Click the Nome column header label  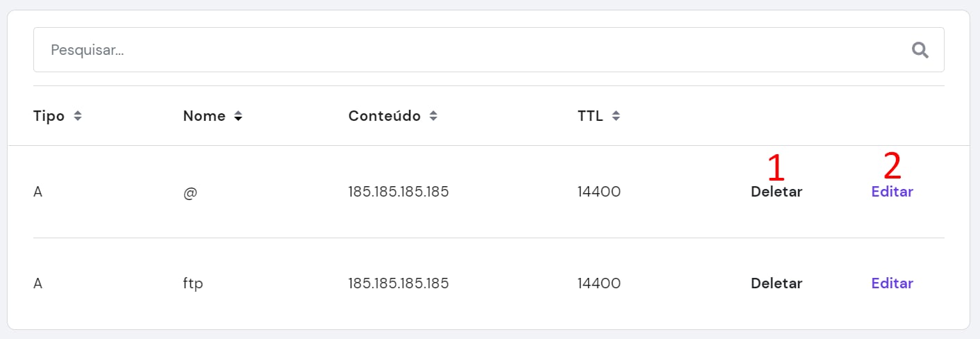pyautogui.click(x=204, y=117)
